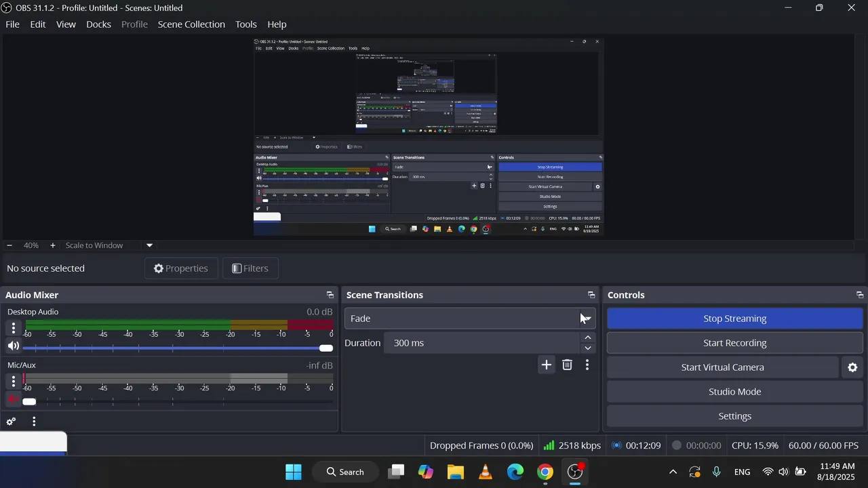This screenshot has height=488, width=868.
Task: Click the microphone tray icon
Action: point(716,472)
